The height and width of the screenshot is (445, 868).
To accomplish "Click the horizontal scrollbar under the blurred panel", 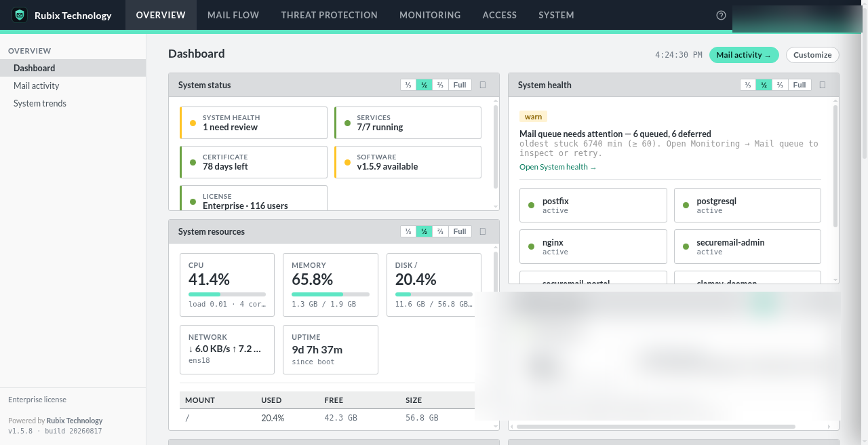I will tap(656, 427).
